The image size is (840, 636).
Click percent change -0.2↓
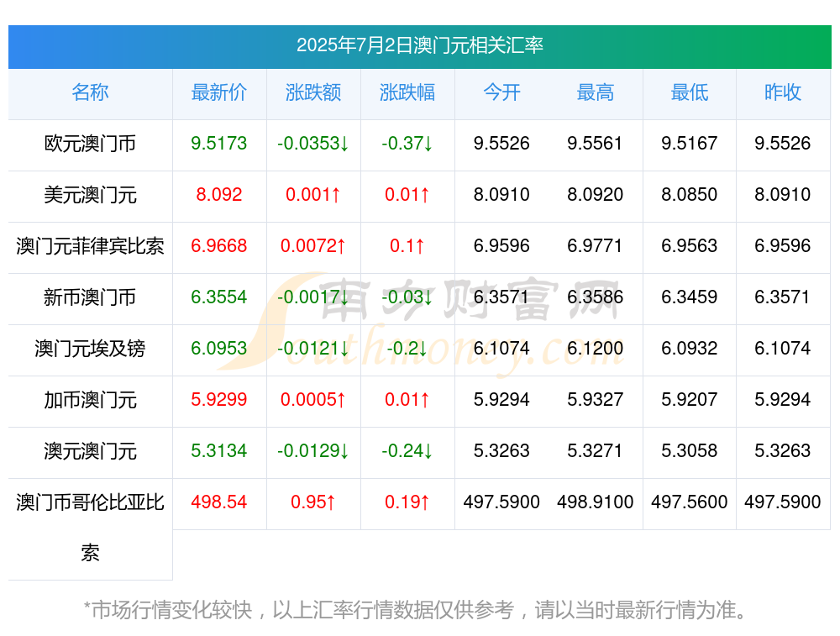tap(407, 349)
